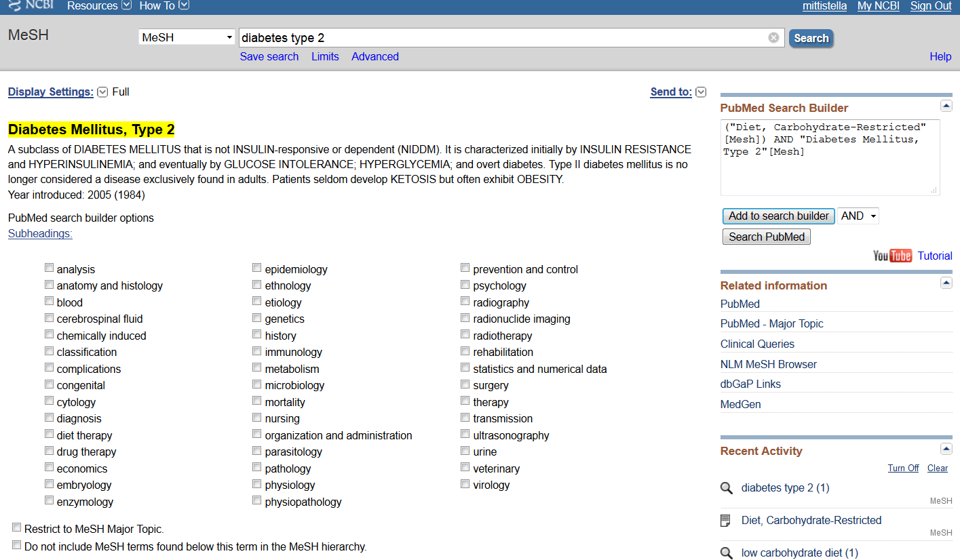Check the metabolism subheading
Viewport: 960px width, 560px height.
(257, 368)
